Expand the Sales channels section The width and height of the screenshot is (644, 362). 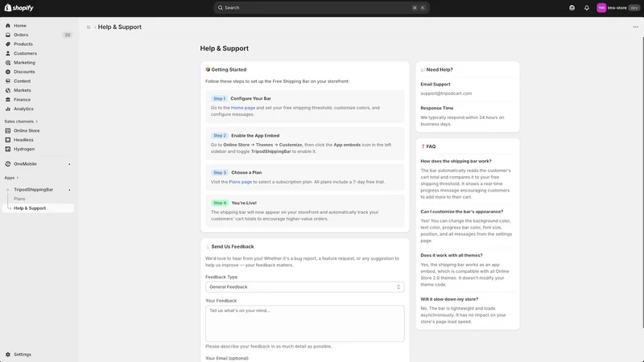[x=21, y=121]
